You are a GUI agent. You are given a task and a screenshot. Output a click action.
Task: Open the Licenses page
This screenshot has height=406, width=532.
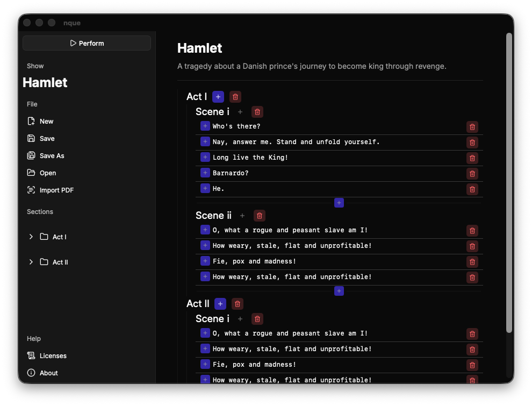tap(47, 355)
